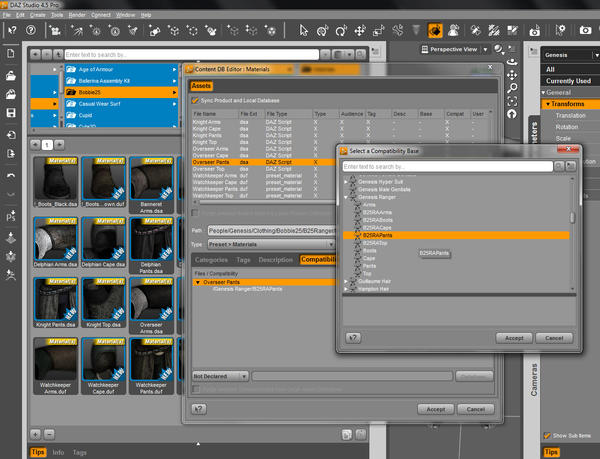This screenshot has width=600, height=459.
Task: Switch to the Description tab
Action: coord(276,260)
